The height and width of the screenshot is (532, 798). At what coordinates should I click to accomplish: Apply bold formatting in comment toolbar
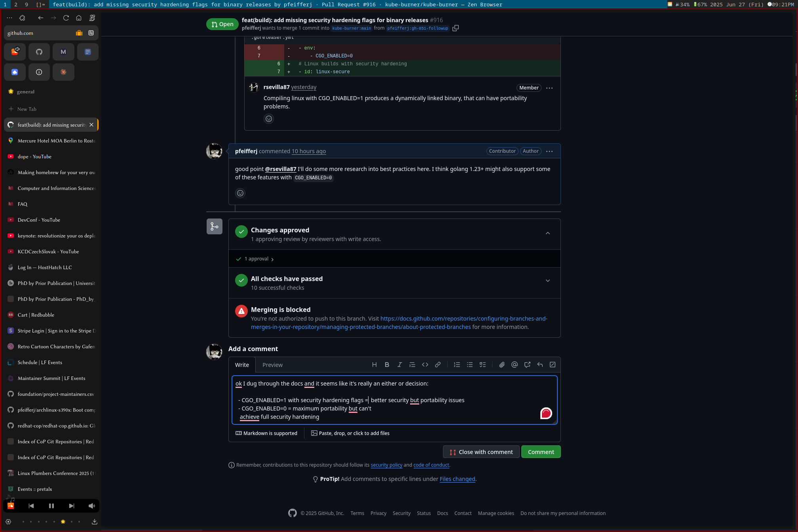387,365
